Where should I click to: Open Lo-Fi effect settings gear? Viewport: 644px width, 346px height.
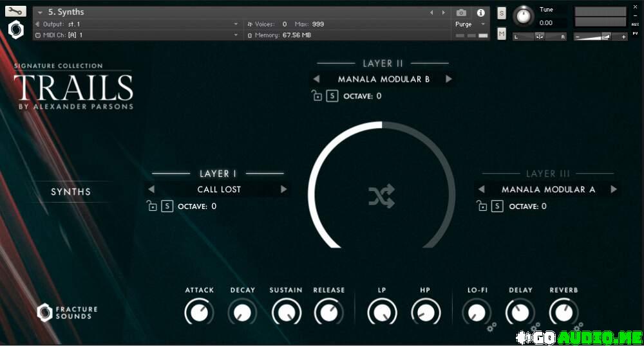click(491, 327)
